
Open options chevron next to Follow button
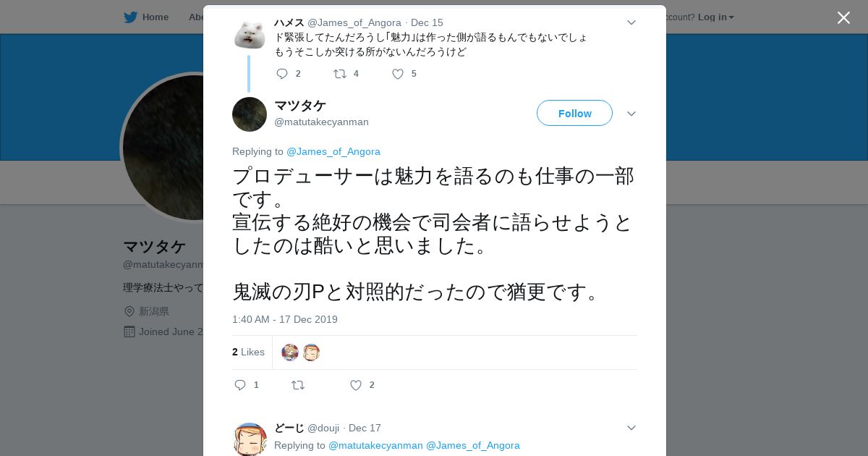[x=631, y=114]
